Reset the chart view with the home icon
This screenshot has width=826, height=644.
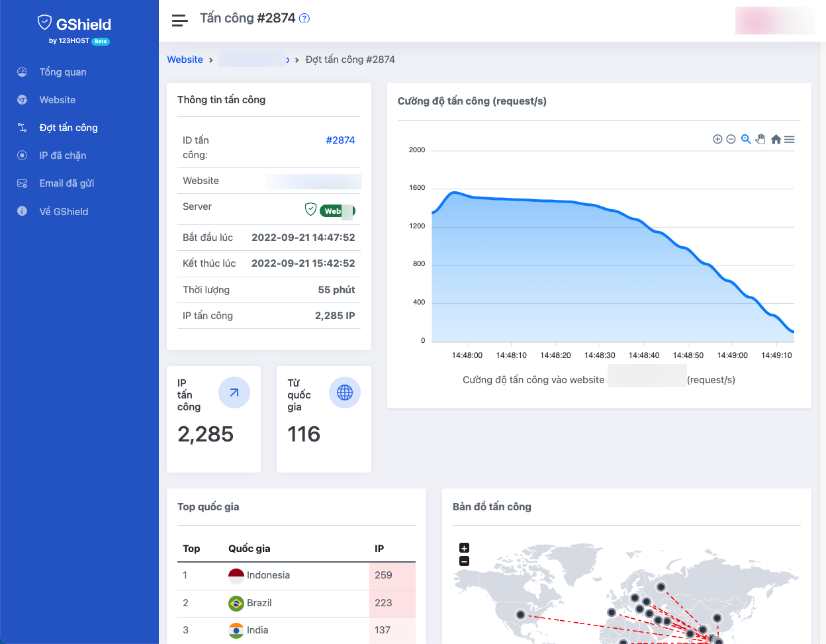point(775,139)
